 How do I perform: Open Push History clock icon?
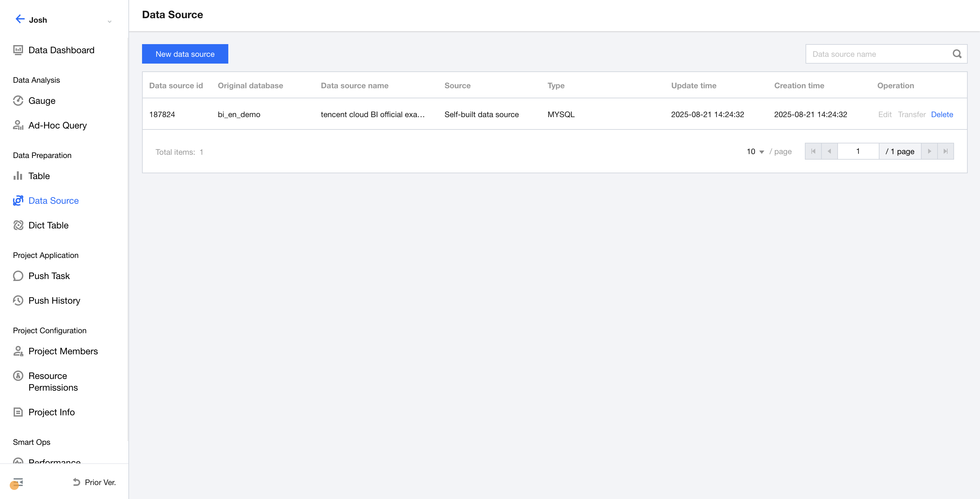coord(18,300)
